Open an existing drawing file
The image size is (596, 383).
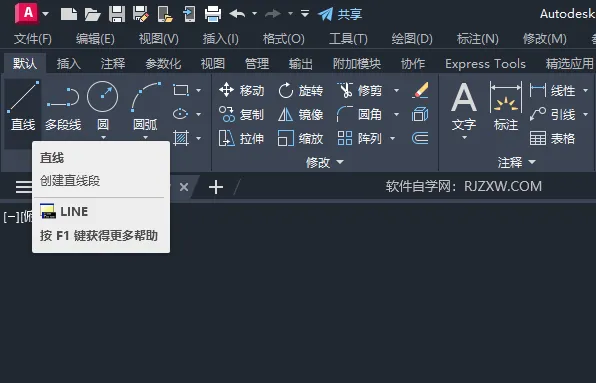(x=92, y=14)
